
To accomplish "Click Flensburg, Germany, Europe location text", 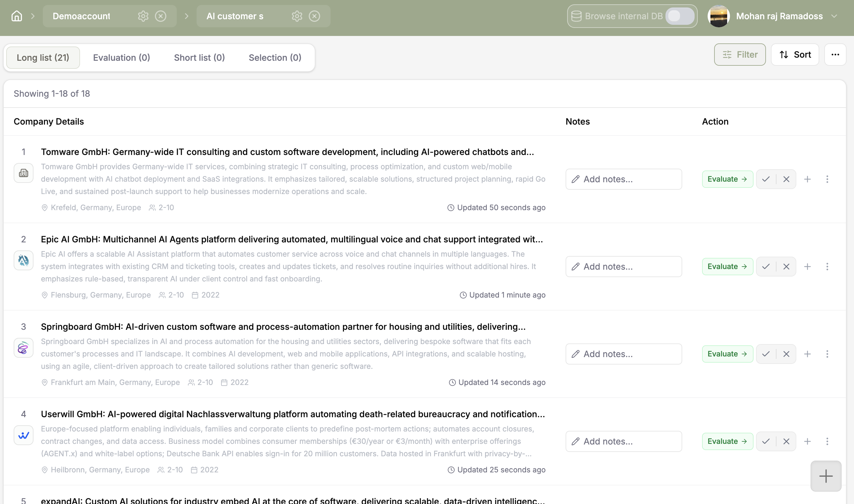I will [x=100, y=295].
